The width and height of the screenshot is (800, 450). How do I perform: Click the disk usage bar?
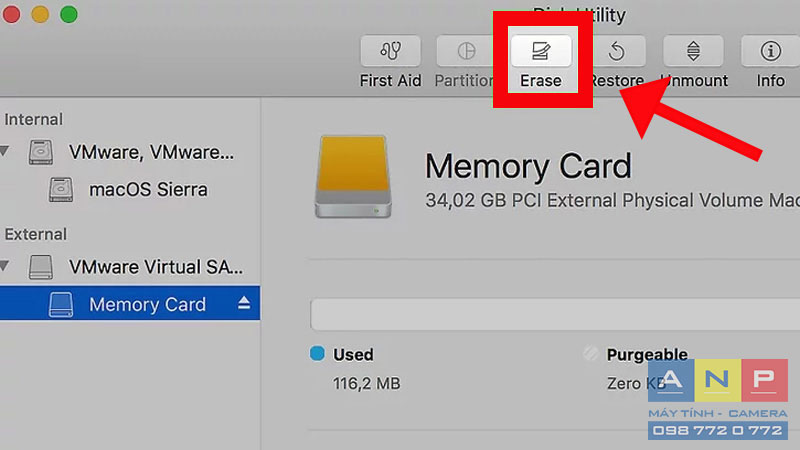click(555, 315)
